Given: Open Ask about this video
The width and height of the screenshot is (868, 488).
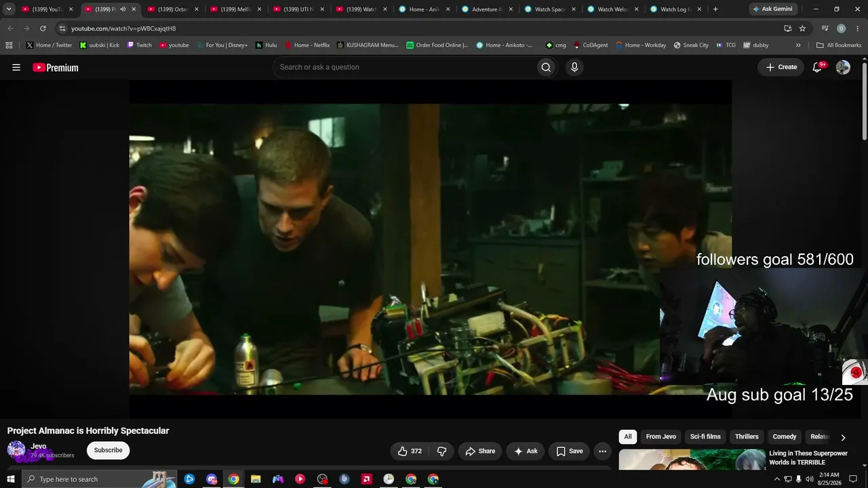Looking at the screenshot, I should coord(526,451).
